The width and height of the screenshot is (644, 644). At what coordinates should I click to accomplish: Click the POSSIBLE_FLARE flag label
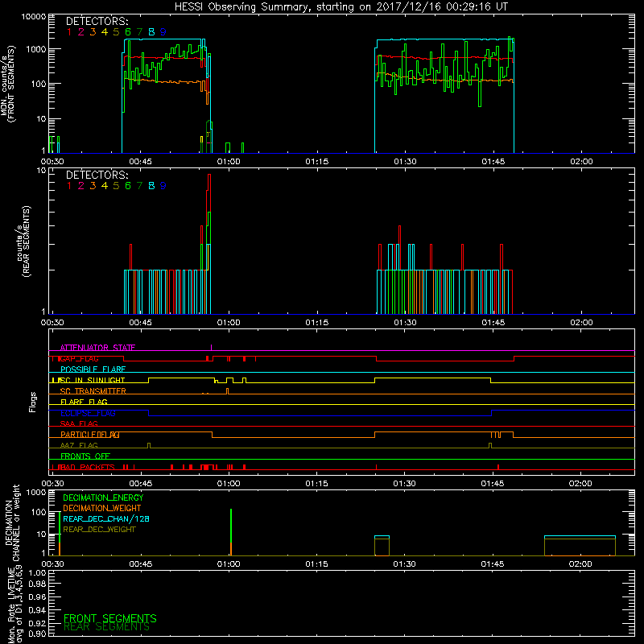click(93, 369)
